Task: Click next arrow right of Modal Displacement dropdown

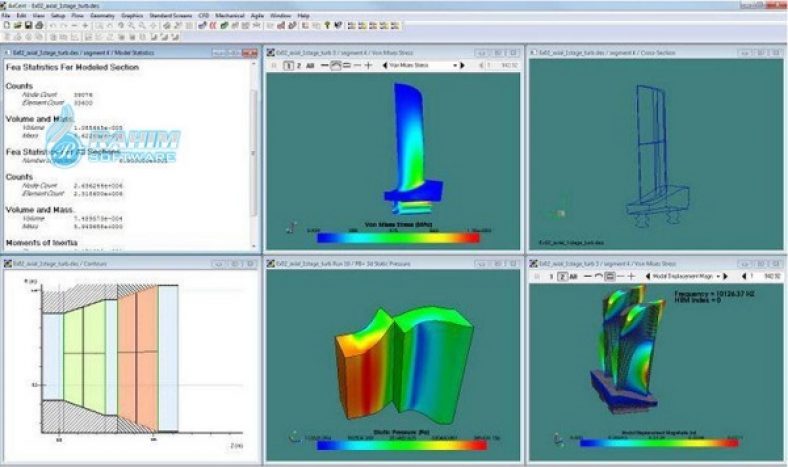Action: point(725,276)
